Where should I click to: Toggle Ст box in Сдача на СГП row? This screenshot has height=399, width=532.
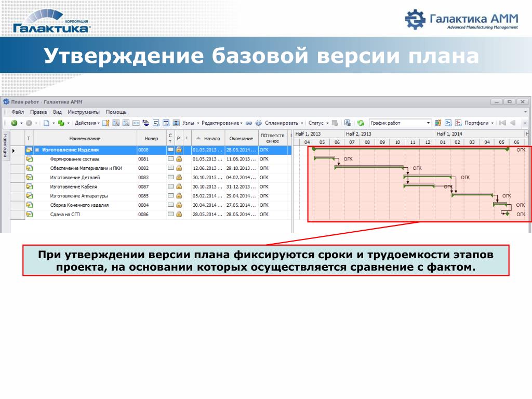click(170, 214)
